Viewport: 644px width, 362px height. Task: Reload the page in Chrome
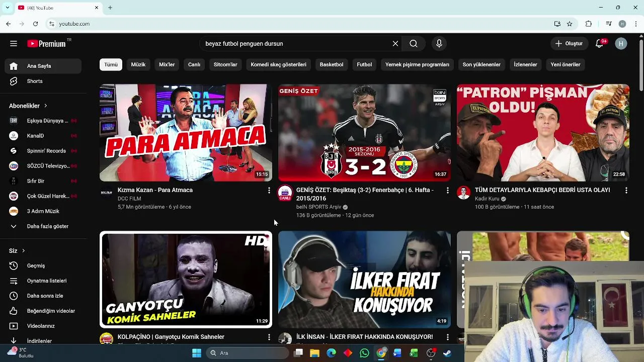coord(35,24)
